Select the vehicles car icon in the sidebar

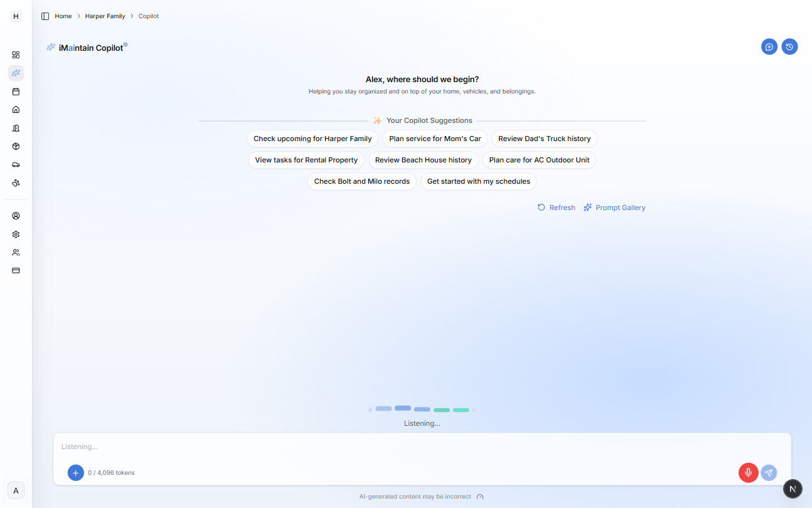(16, 164)
